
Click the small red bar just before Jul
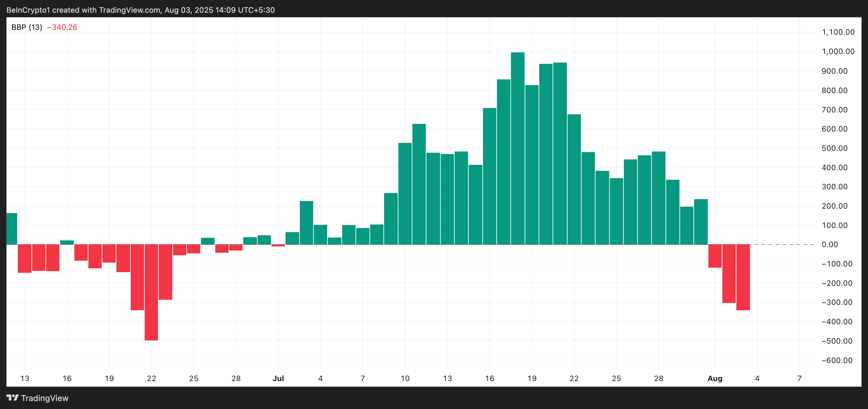tap(278, 245)
